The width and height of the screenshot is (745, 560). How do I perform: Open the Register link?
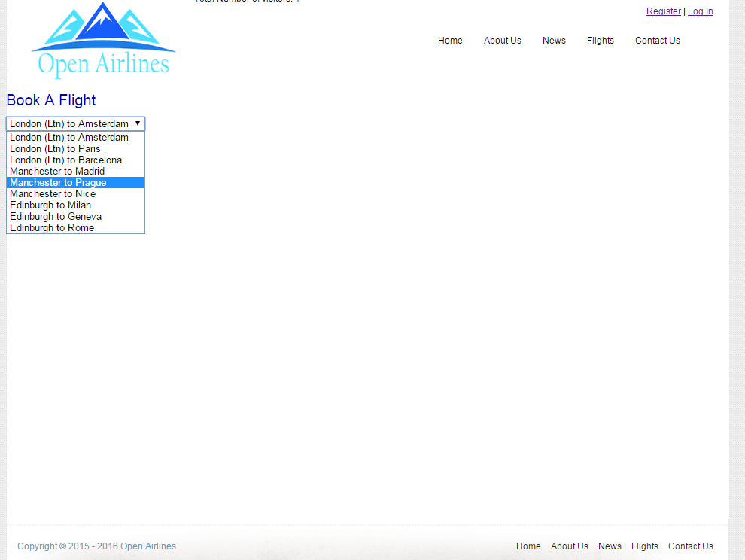click(663, 11)
